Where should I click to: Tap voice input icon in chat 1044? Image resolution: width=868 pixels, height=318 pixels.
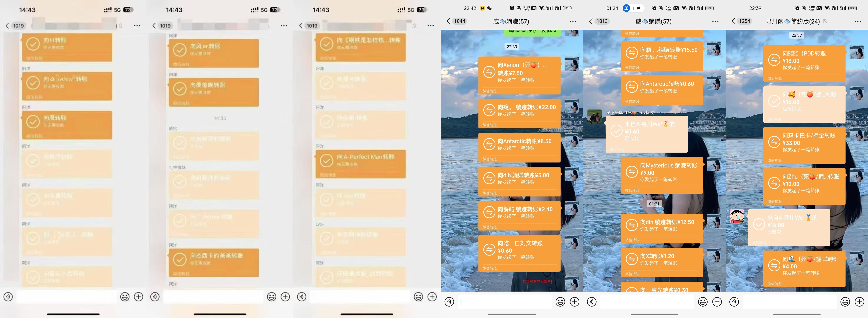[x=449, y=302]
